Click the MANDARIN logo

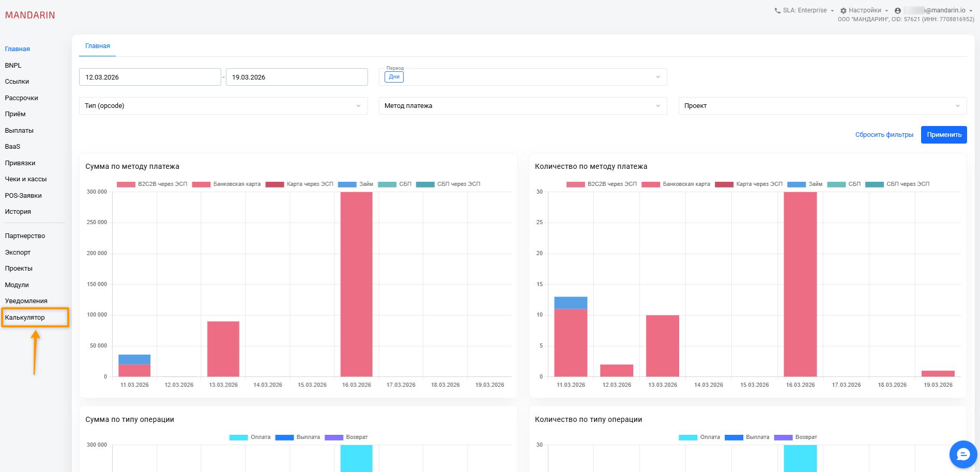pyautogui.click(x=30, y=15)
